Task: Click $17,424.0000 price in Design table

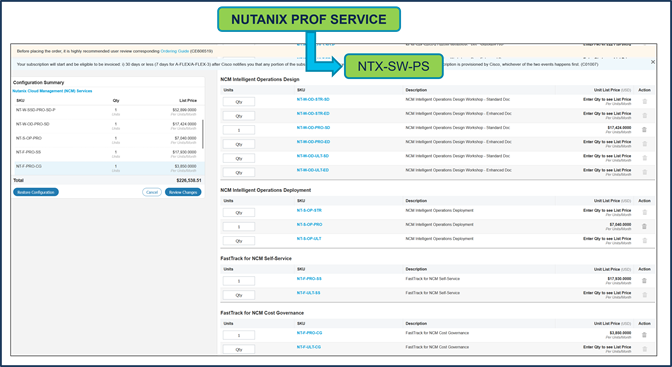Action: click(619, 128)
